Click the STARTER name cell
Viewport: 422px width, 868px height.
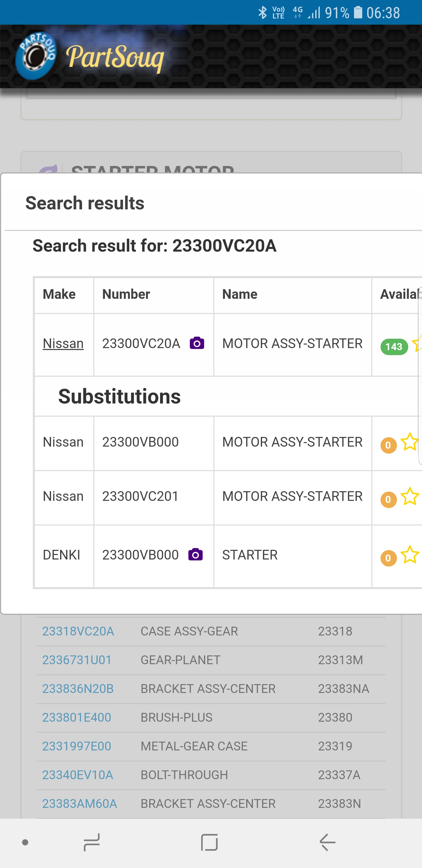click(293, 556)
